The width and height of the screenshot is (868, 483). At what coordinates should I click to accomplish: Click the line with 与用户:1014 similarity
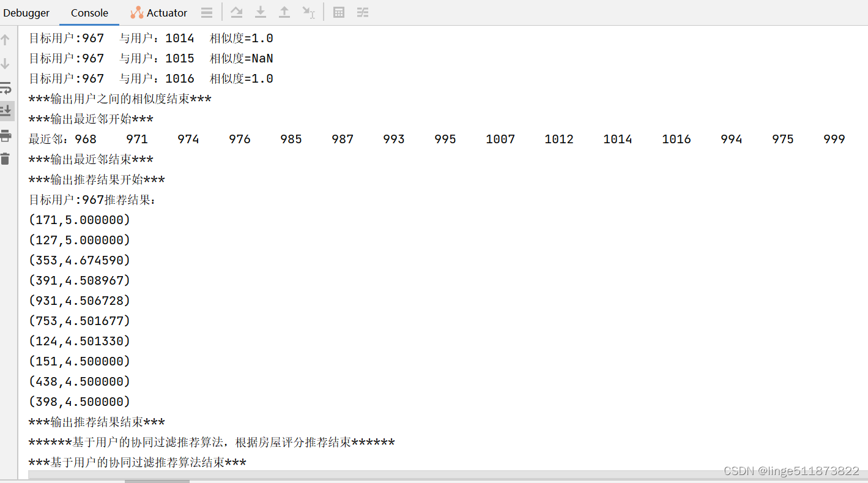point(151,39)
